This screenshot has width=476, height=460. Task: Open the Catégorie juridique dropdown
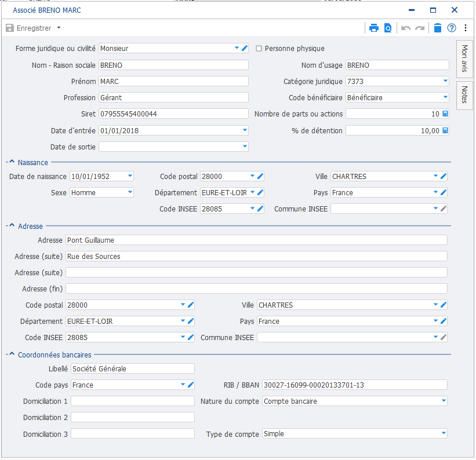pyautogui.click(x=445, y=81)
